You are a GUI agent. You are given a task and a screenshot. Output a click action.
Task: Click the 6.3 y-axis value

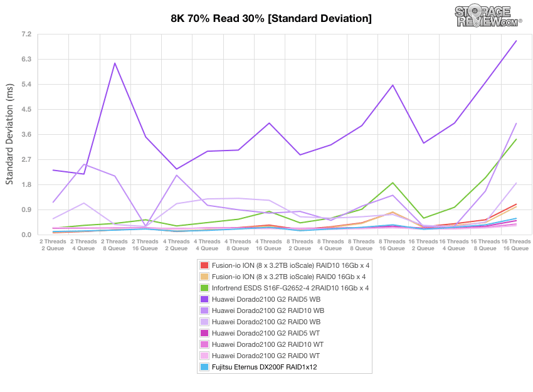tap(26, 59)
